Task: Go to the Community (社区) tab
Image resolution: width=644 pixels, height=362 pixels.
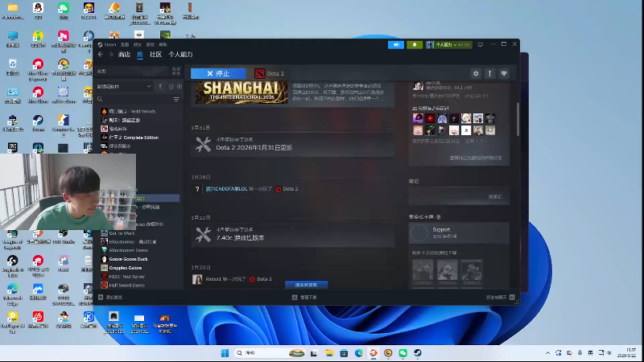Action: (155, 54)
